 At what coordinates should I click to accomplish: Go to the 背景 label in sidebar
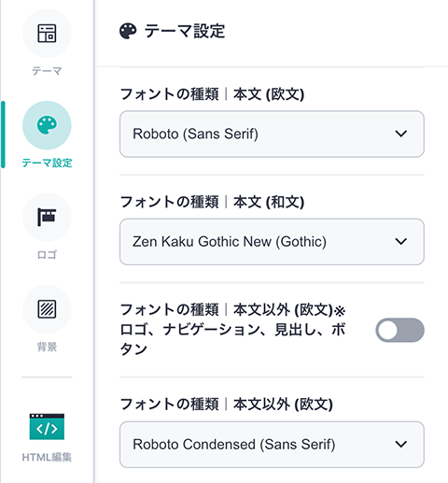[x=47, y=347]
